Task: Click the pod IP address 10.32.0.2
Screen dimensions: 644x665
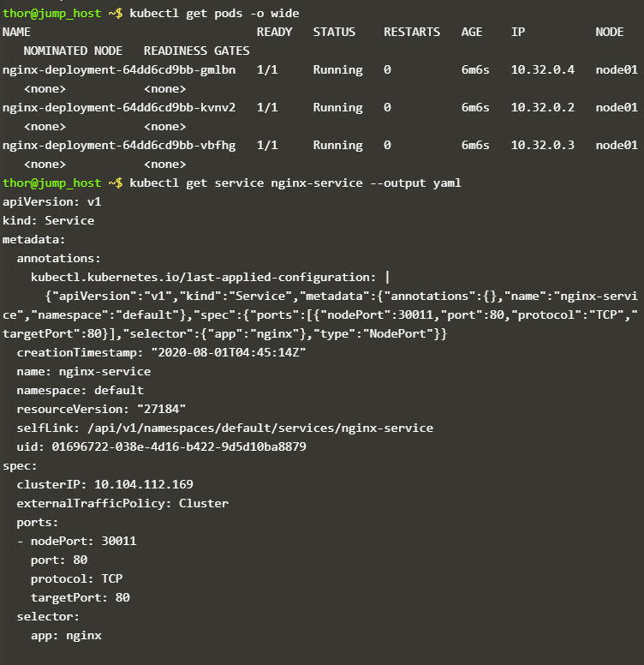Action: coord(543,107)
